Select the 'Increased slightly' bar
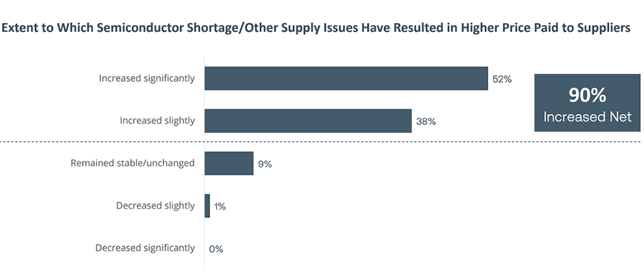Viewport: 644px width, 272px height. [x=308, y=121]
